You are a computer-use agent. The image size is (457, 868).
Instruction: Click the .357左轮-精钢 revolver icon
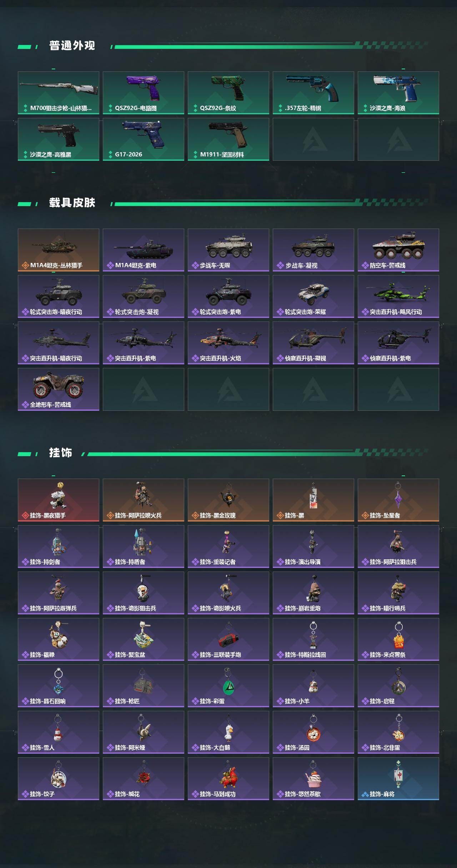[313, 93]
